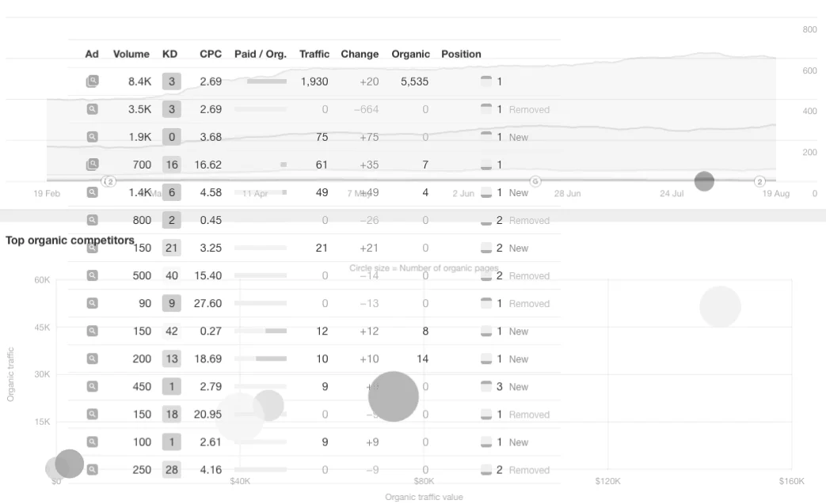This screenshot has width=826, height=504.
Task: Open the SERP icon for the 8.4K volume row
Action: click(92, 81)
